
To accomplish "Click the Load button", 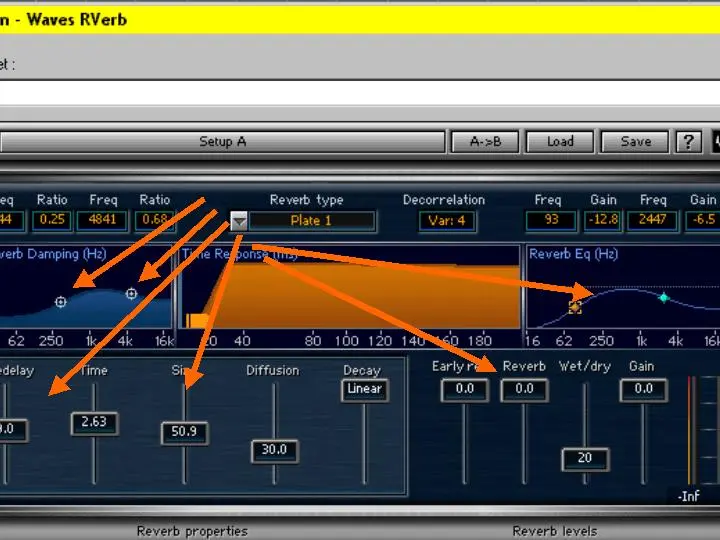I will [x=560, y=142].
